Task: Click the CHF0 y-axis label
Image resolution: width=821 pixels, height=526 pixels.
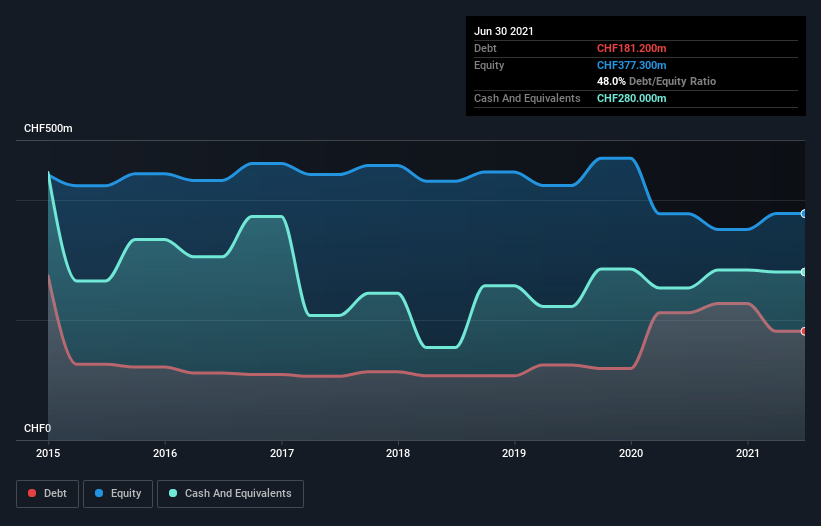Action: coord(38,428)
